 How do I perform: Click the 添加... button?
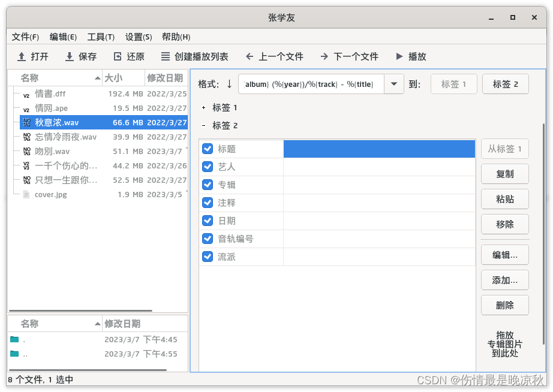pos(504,281)
